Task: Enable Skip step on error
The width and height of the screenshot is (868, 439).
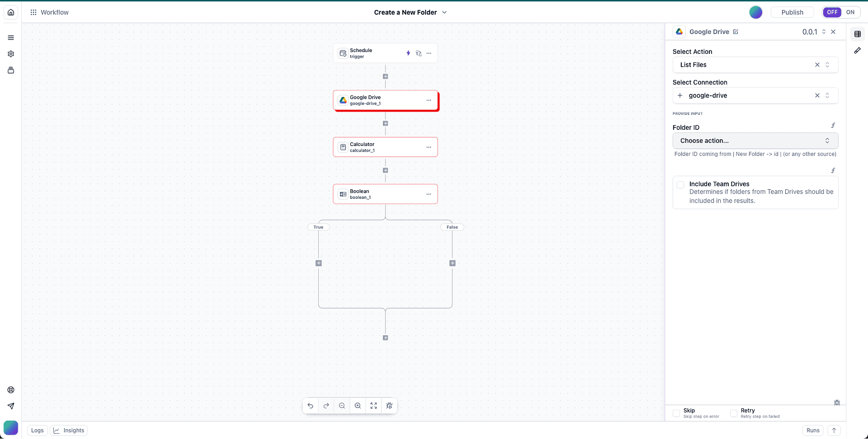Action: (x=676, y=413)
